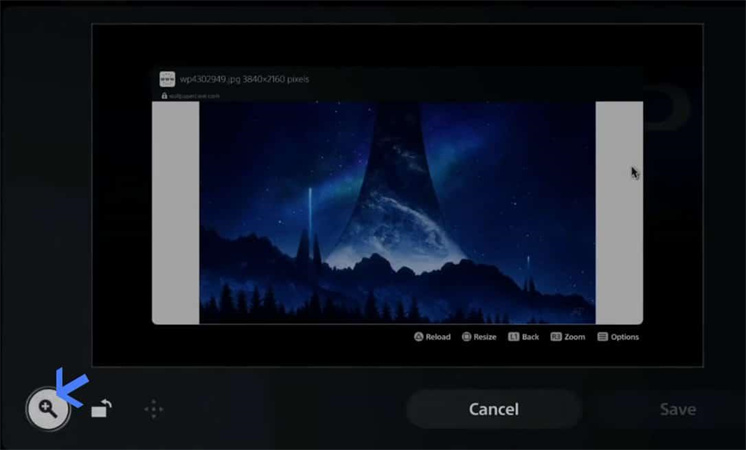Click the lock icon next to site URL
Image resolution: width=746 pixels, height=450 pixels.
click(x=164, y=96)
